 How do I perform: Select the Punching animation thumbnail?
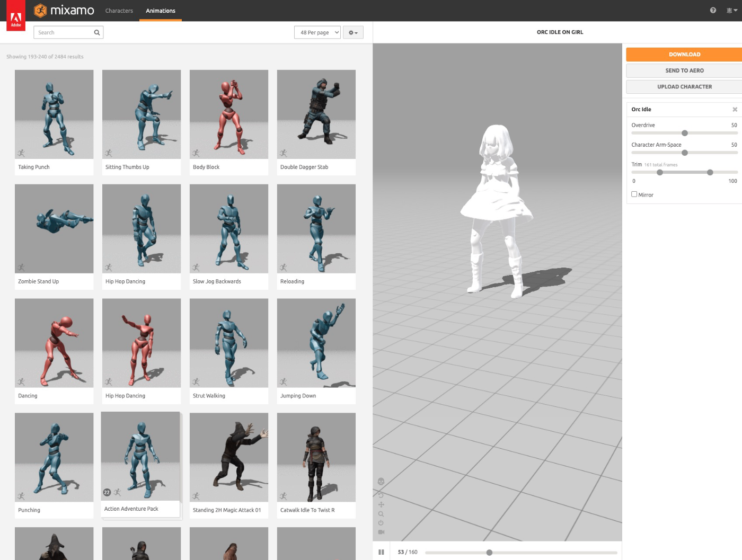[54, 458]
